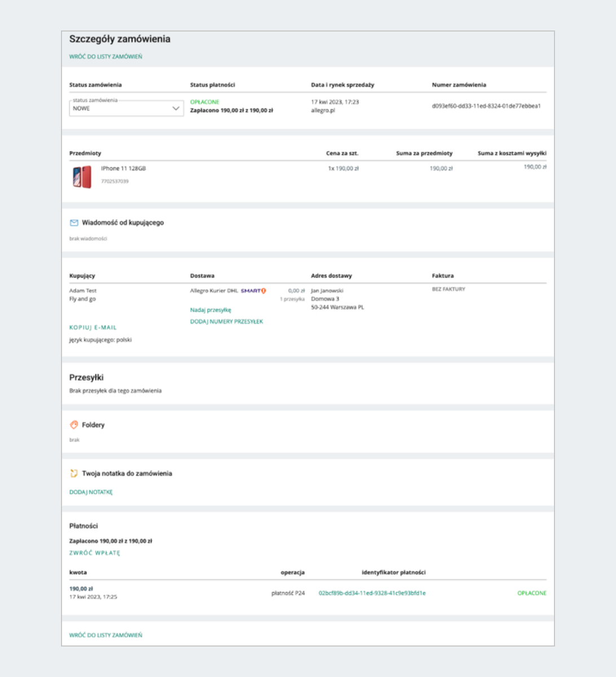Viewport: 616px width, 677px height.
Task: Click order number d093ef60-dd33 text
Action: coord(486,106)
